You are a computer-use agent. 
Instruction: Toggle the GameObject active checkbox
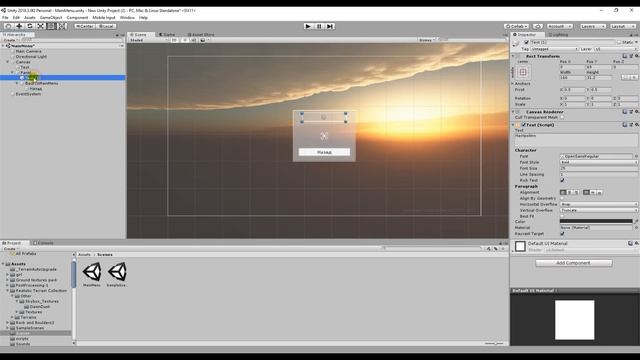click(x=527, y=42)
